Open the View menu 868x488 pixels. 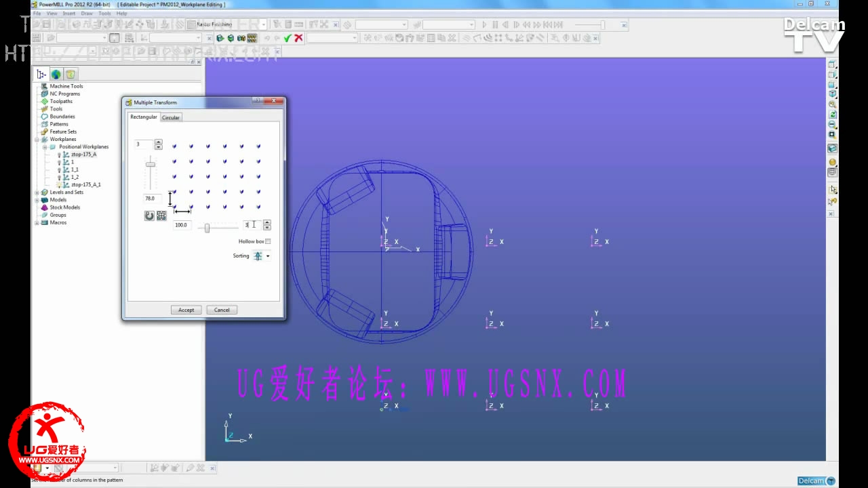coord(52,13)
